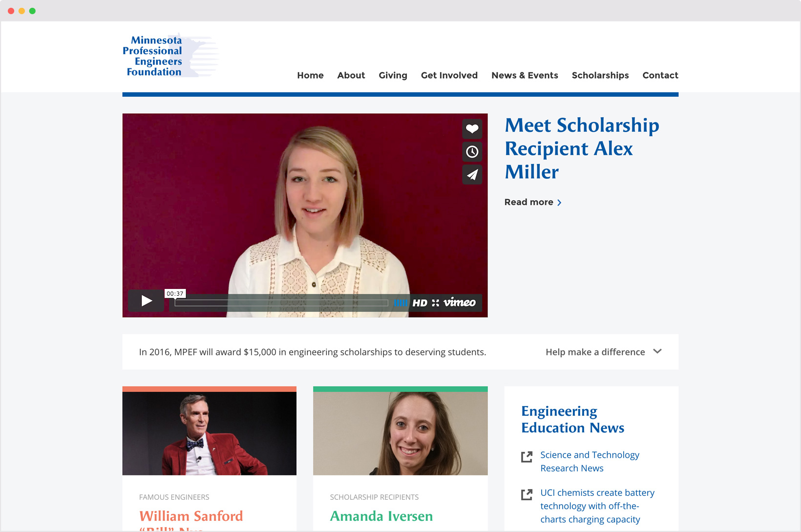The width and height of the screenshot is (801, 532).
Task: Enter fullscreen mode on the video
Action: pos(435,303)
